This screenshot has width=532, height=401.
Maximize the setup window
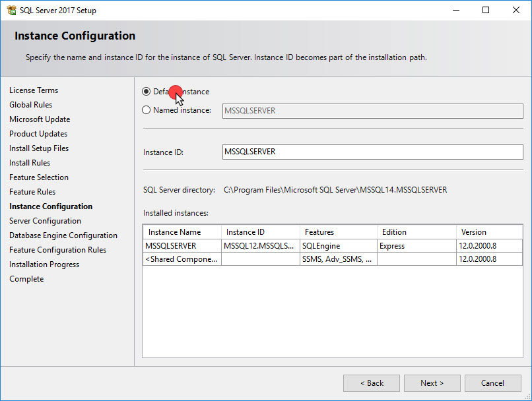coord(486,10)
